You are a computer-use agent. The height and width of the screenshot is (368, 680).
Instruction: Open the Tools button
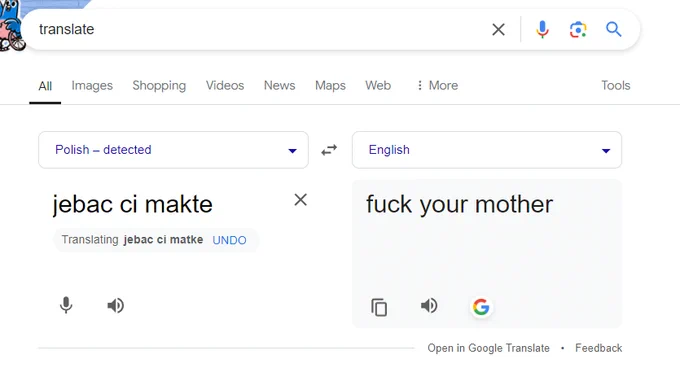[615, 85]
